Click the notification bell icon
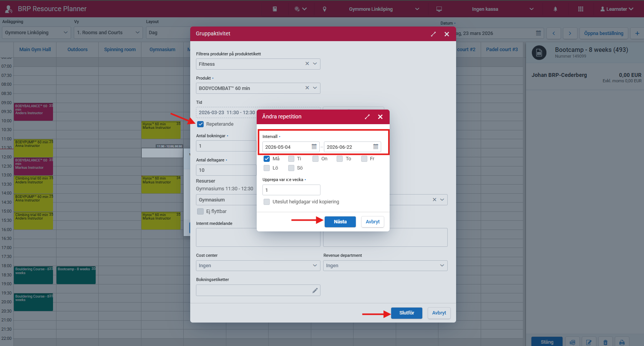Screen dimensions: 644x346 555,9
